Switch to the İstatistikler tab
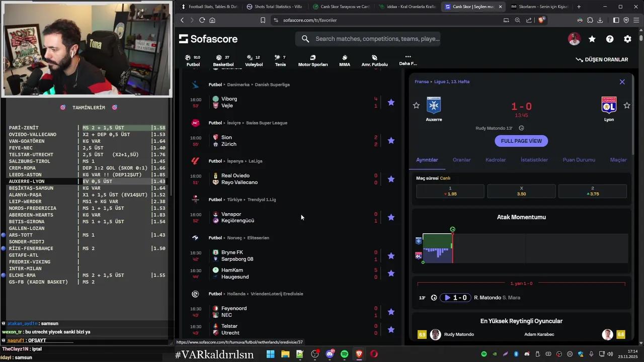Viewport: 644px width, 362px height. 534,160
